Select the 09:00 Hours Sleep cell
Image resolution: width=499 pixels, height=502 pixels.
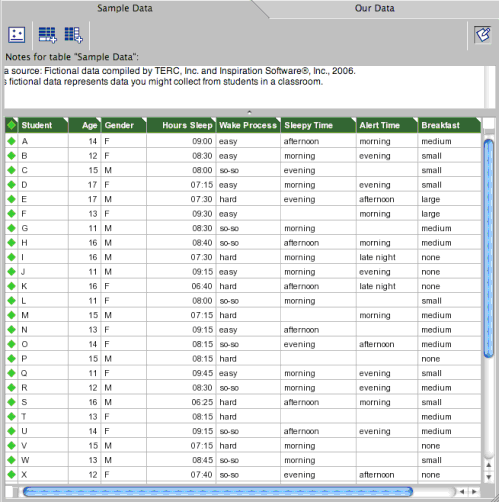(181, 141)
